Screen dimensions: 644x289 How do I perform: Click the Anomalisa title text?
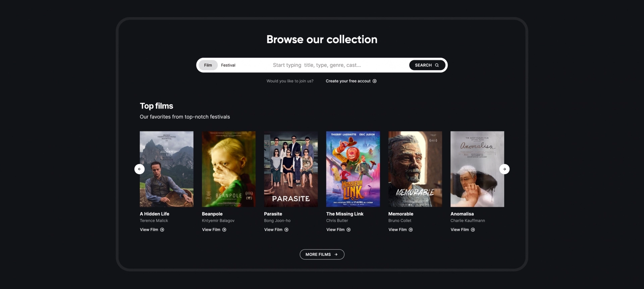point(462,214)
